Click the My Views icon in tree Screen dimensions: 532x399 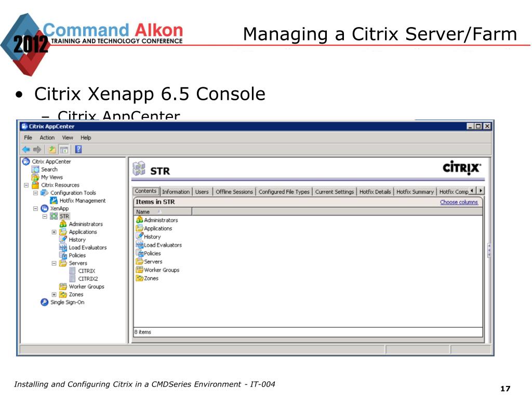[x=35, y=177]
